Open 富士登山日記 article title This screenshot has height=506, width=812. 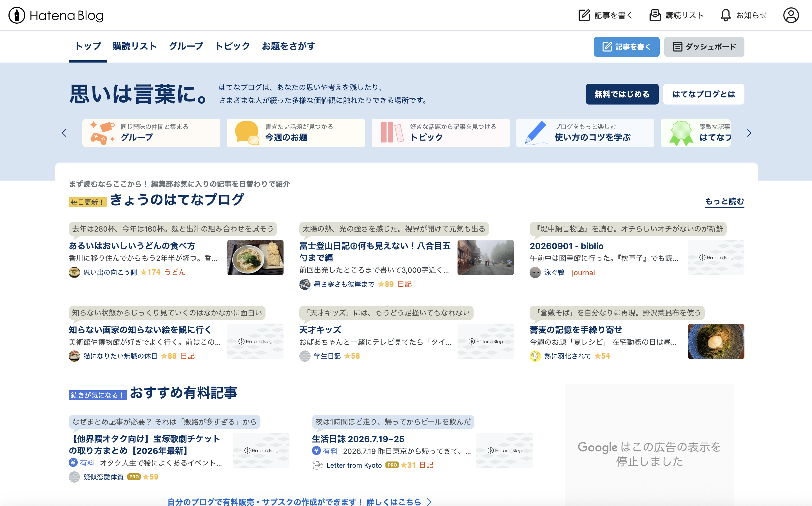(374, 252)
